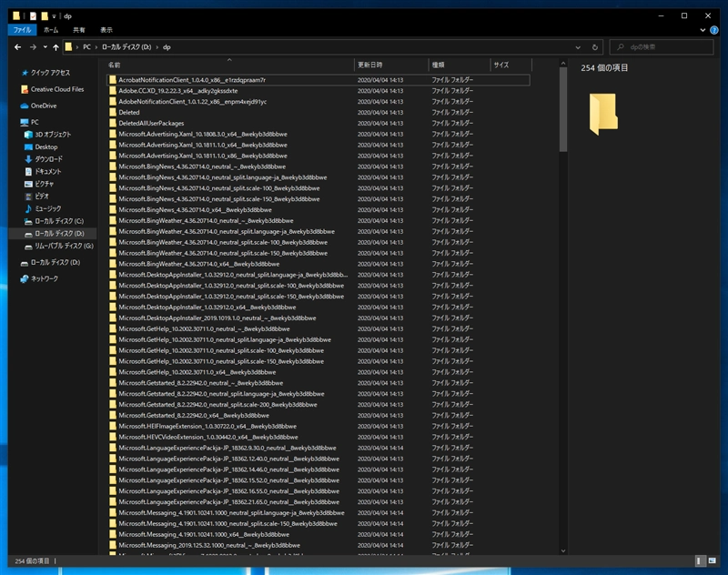Expand the ribbon with the chevron
Viewport: 728px width, 575px height.
(703, 30)
